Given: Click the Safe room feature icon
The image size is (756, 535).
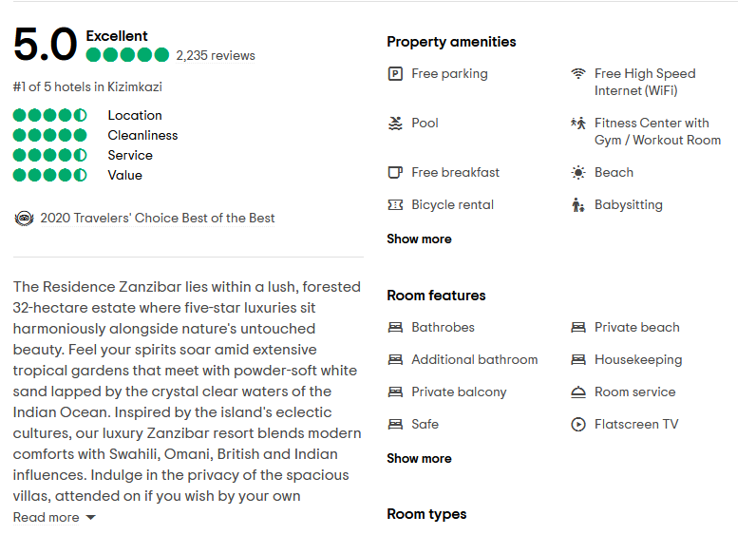Looking at the screenshot, I should point(396,425).
